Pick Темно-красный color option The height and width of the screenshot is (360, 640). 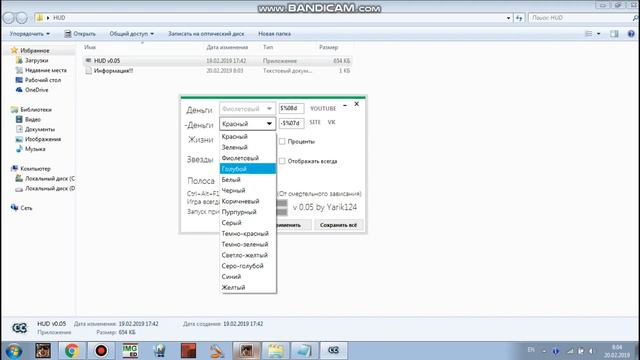(x=248, y=233)
